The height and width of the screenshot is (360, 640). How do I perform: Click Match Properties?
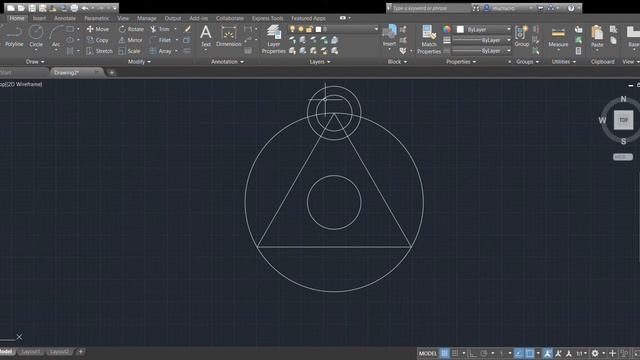(x=429, y=39)
